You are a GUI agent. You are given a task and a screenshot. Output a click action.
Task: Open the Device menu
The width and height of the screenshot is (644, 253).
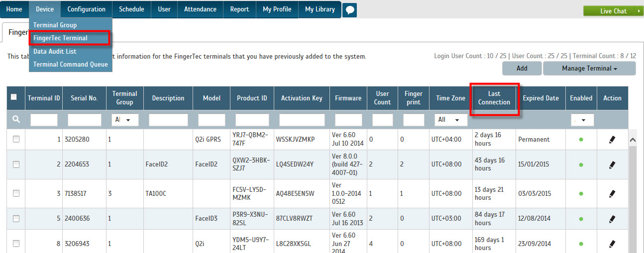pyautogui.click(x=45, y=9)
